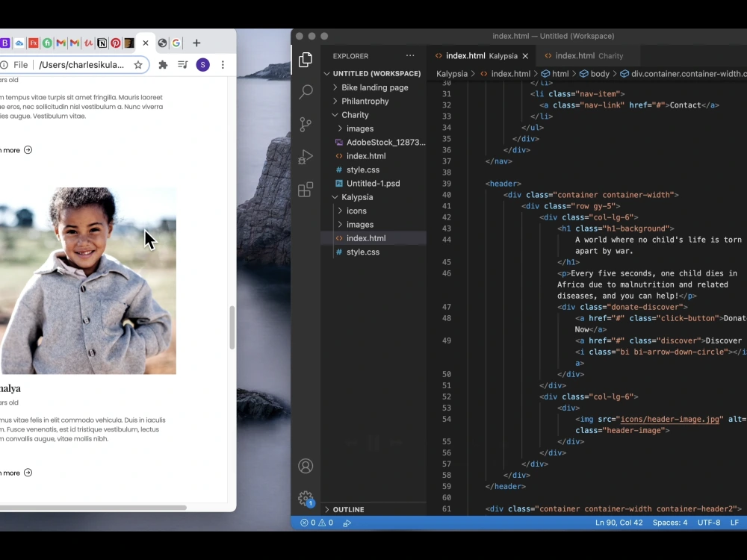
Task: Open Chrome media controls icon
Action: click(x=183, y=65)
